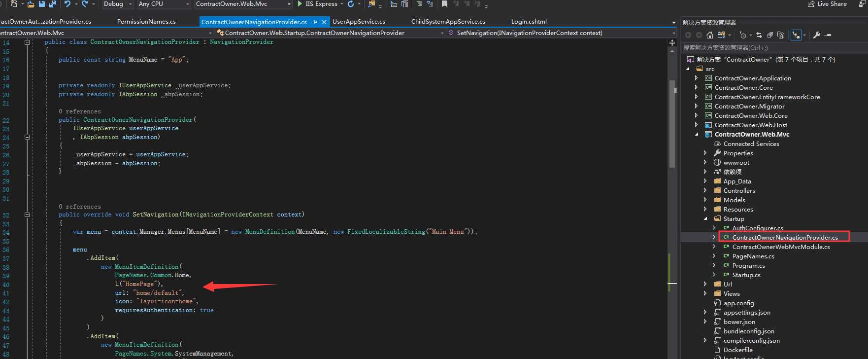Close the ContractOwnerNavigationProvider.cs tab
This screenshot has height=359, width=868.
(324, 22)
